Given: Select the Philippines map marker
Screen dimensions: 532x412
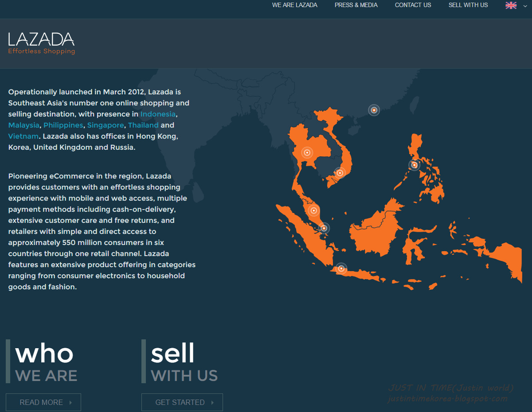Looking at the screenshot, I should click(414, 165).
